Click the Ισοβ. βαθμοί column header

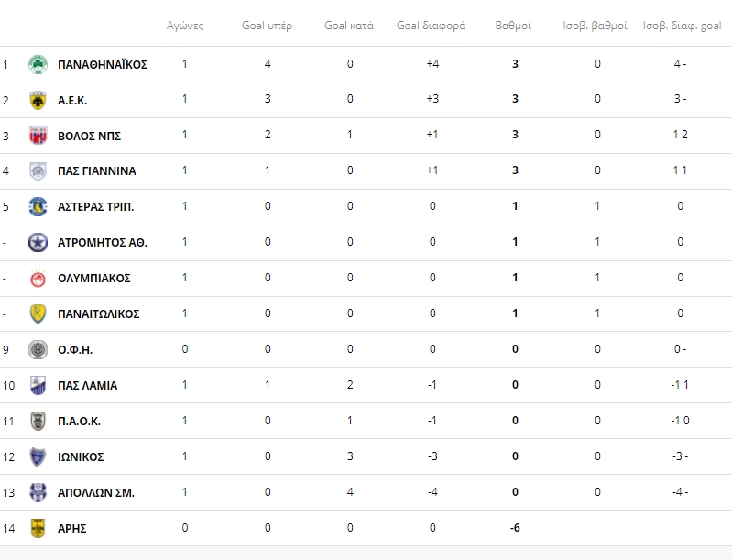point(595,26)
